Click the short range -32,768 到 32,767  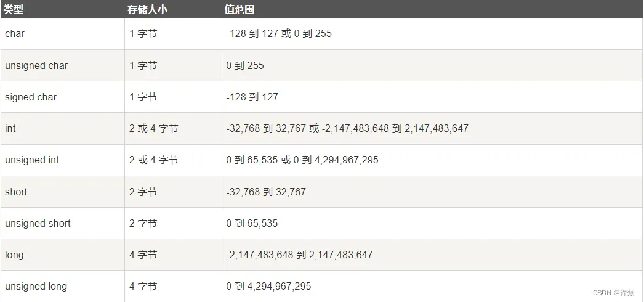click(266, 192)
